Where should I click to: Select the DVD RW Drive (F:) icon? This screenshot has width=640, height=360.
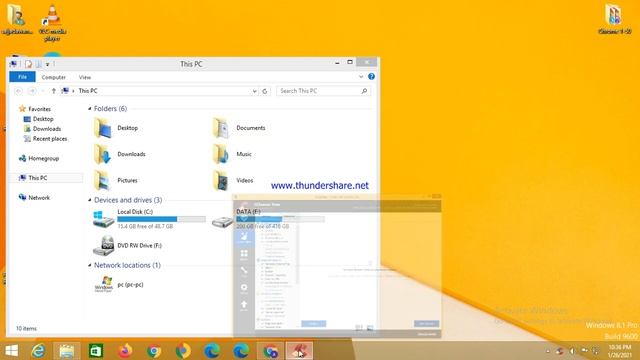[103, 246]
